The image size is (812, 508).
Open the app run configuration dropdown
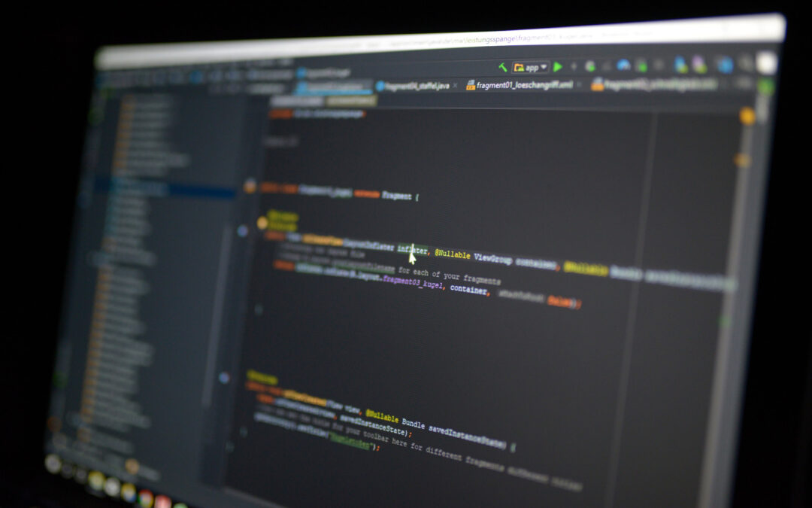(x=532, y=67)
